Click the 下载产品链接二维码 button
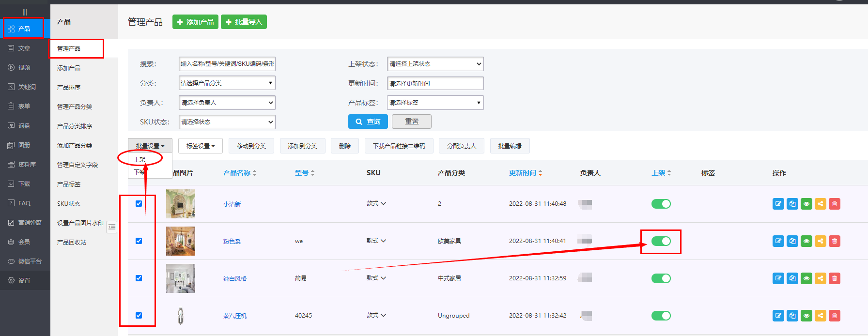 399,146
